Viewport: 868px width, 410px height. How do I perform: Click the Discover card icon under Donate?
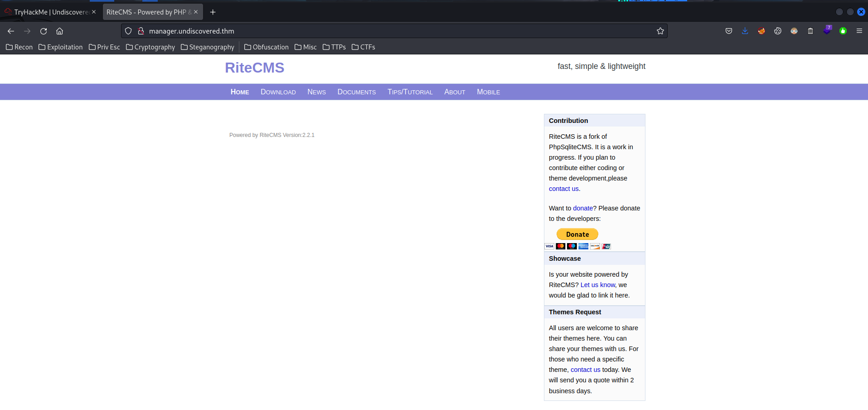tap(595, 246)
